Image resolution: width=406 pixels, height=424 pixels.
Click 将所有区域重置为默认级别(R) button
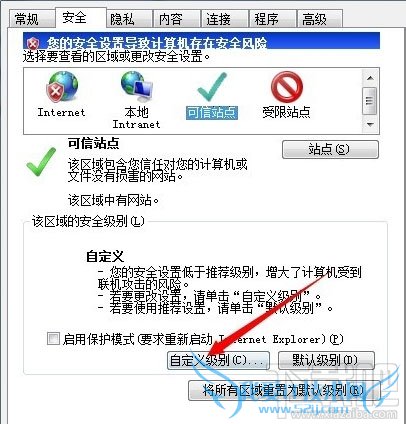click(284, 391)
